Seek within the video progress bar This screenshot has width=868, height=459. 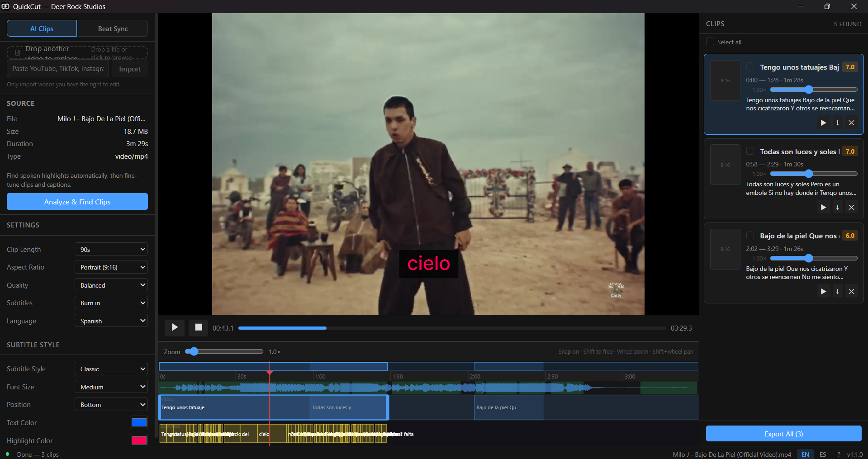click(452, 328)
